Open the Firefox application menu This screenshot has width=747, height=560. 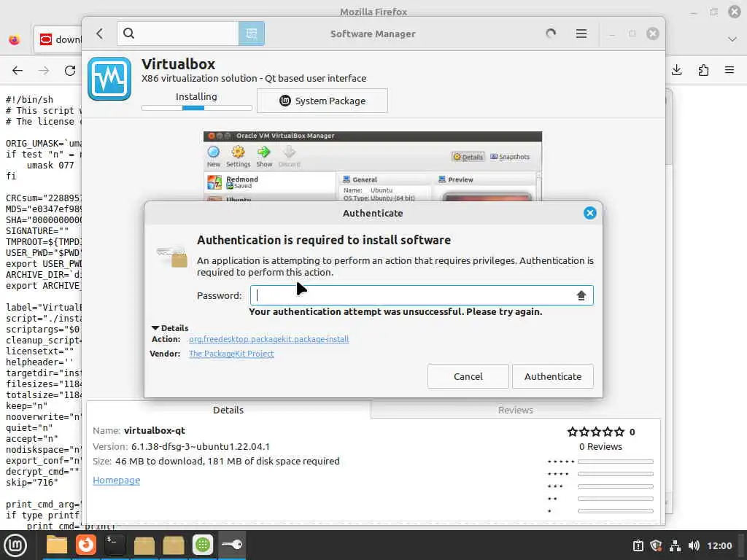(x=729, y=70)
